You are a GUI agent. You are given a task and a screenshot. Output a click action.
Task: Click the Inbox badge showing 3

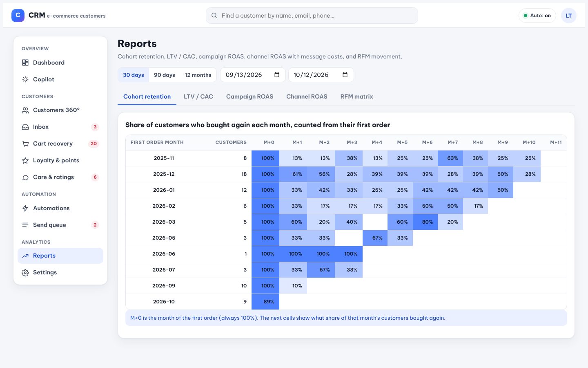pos(95,127)
